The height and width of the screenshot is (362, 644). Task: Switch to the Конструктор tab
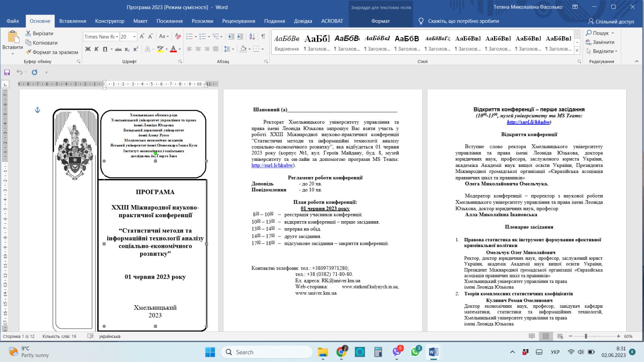pyautogui.click(x=109, y=21)
